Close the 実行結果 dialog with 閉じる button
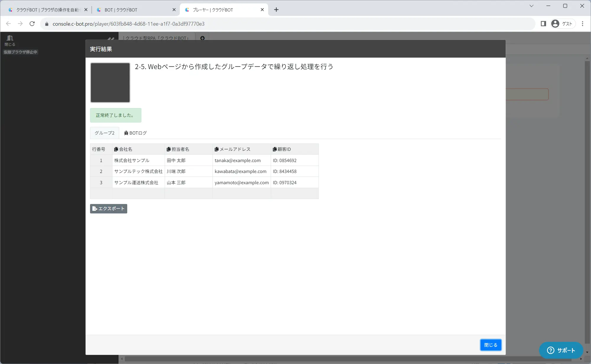Viewport: 591px width, 364px height. coord(491,345)
